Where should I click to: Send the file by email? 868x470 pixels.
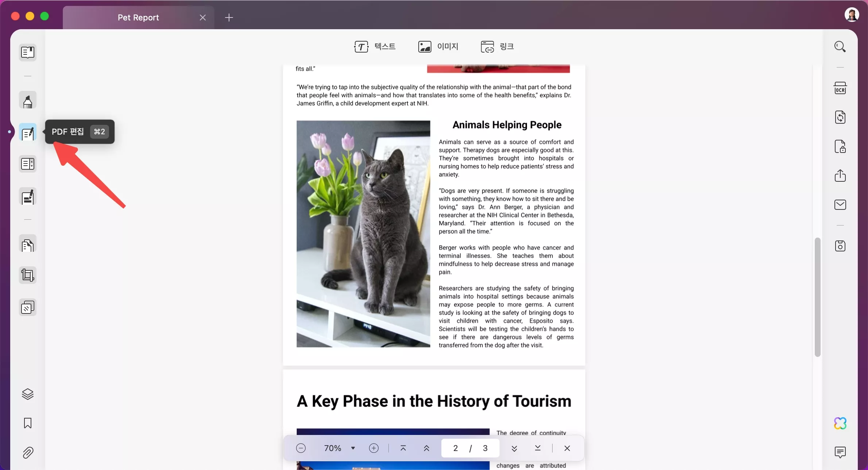[x=840, y=205]
